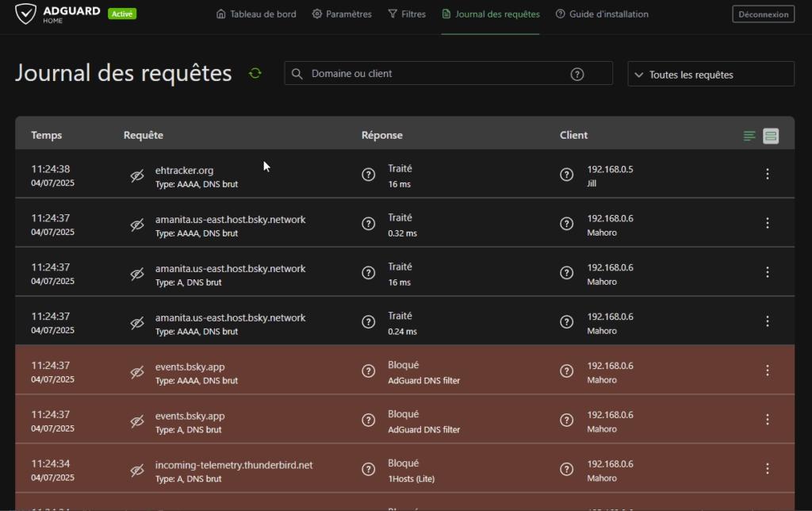Show response details for the ehtracker.org request
Image resolution: width=812 pixels, height=511 pixels.
pos(368,174)
